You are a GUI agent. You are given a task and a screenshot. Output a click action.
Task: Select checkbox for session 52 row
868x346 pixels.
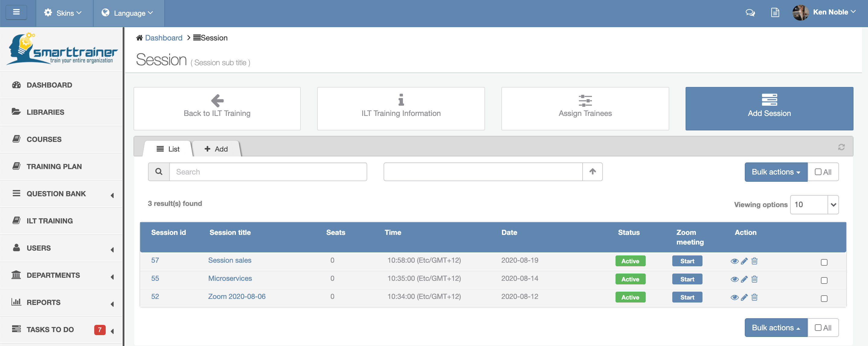[x=824, y=299]
